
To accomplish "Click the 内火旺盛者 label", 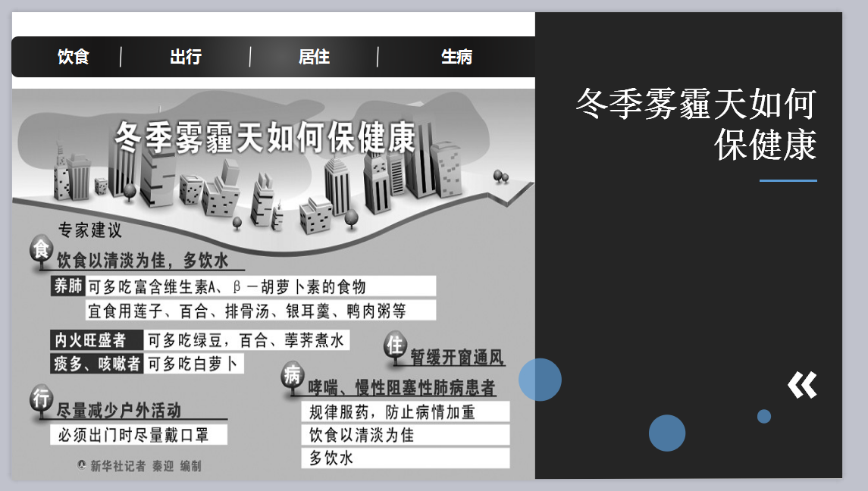I will point(90,340).
